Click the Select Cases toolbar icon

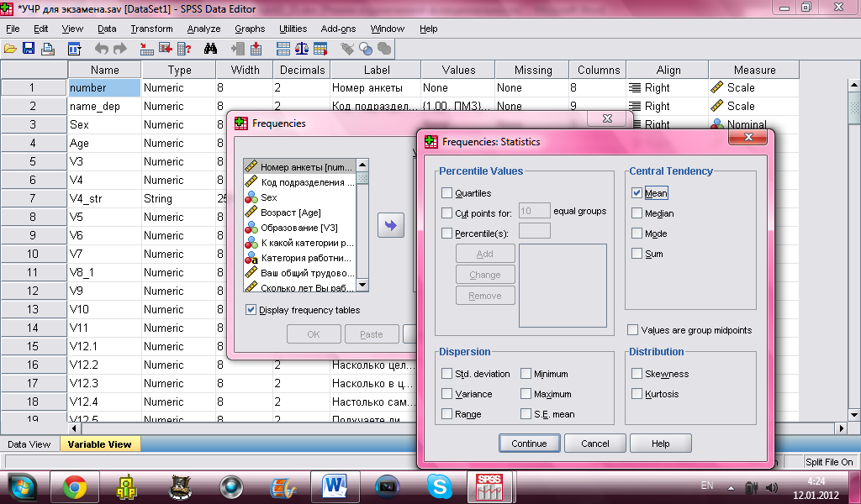[320, 49]
